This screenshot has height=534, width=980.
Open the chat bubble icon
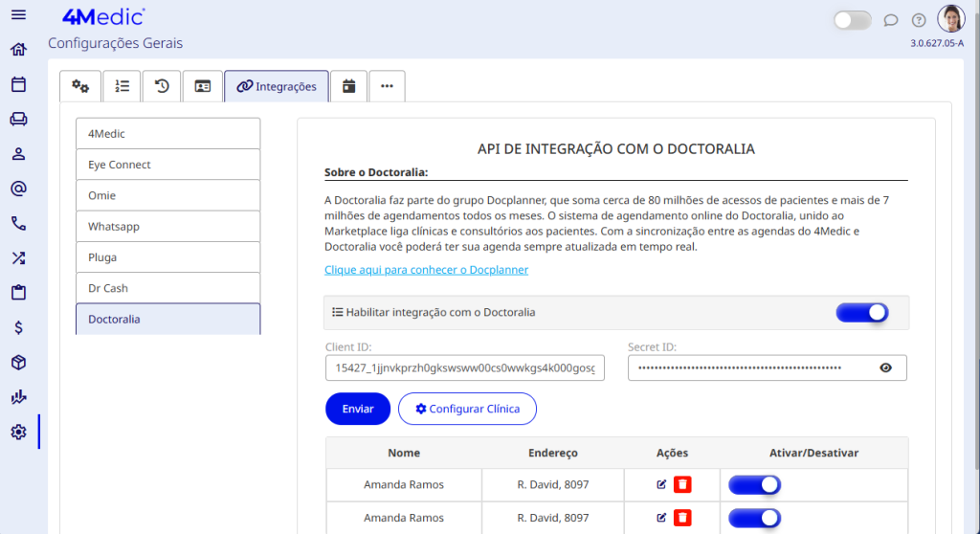tap(891, 21)
